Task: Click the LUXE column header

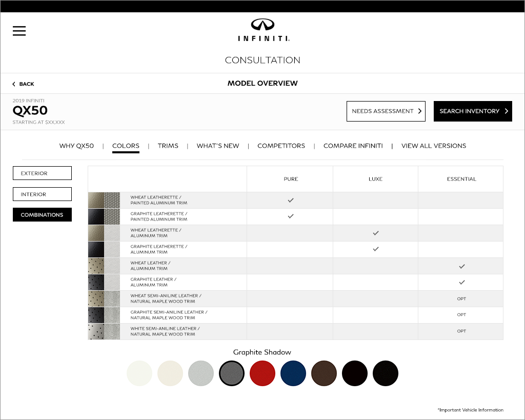Action: point(376,179)
